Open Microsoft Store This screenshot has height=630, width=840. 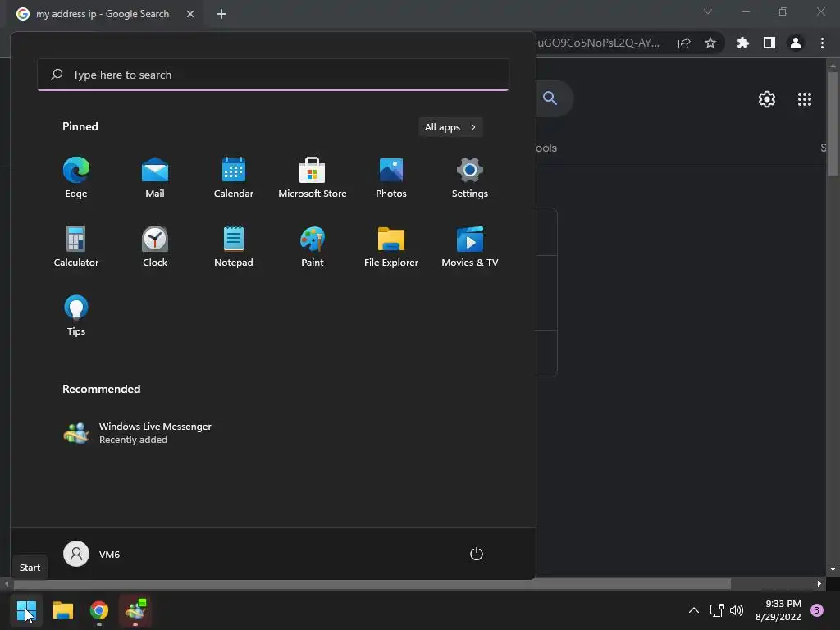[x=313, y=178]
